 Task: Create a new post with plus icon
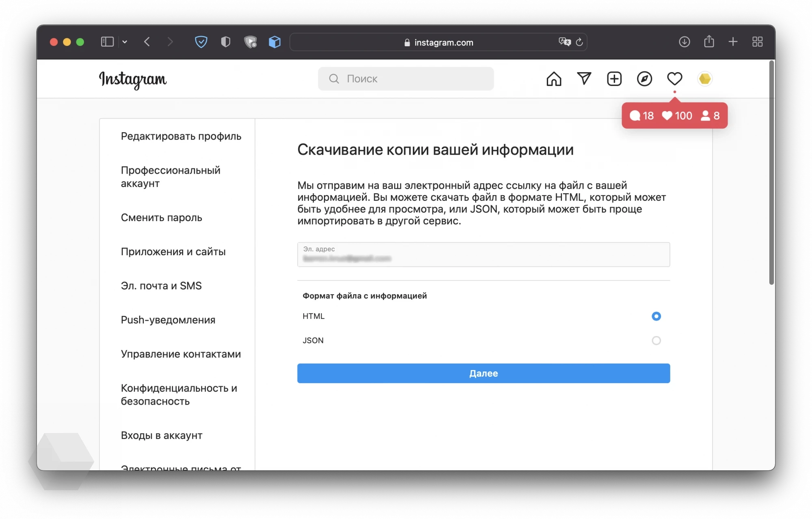pyautogui.click(x=614, y=79)
